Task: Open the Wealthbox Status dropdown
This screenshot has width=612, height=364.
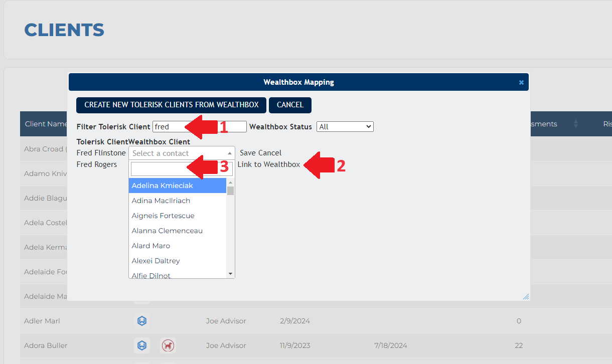Action: tap(345, 127)
